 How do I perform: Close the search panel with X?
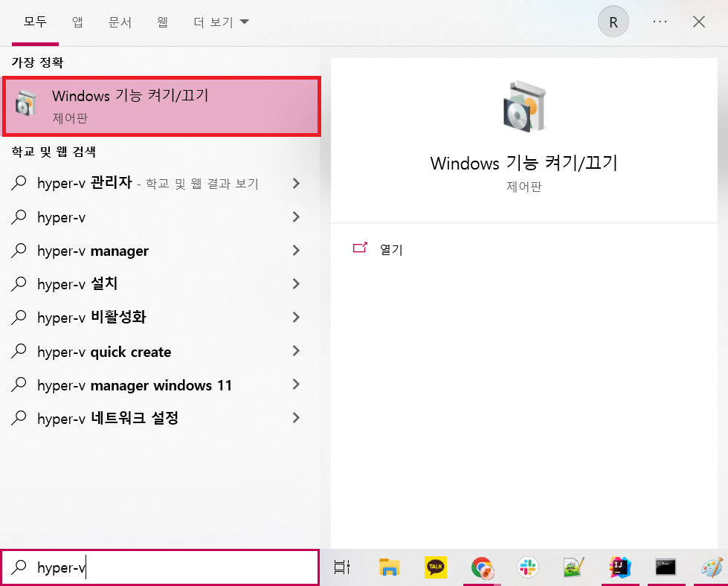pos(699,22)
